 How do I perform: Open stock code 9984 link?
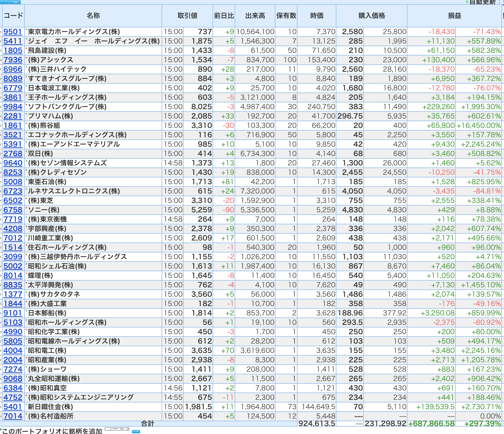click(13, 107)
